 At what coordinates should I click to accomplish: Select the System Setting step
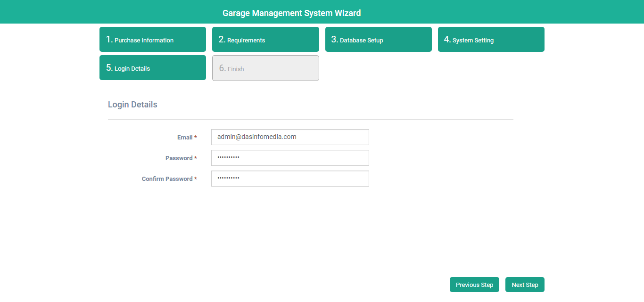[491, 40]
